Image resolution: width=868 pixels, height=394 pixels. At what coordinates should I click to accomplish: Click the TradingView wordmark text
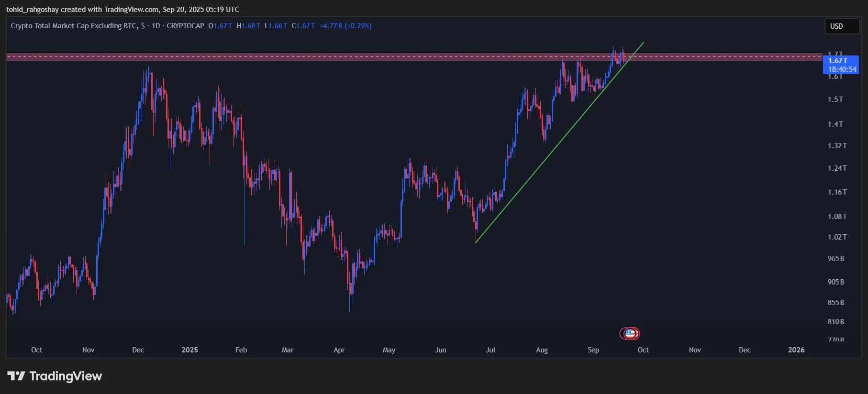point(66,376)
